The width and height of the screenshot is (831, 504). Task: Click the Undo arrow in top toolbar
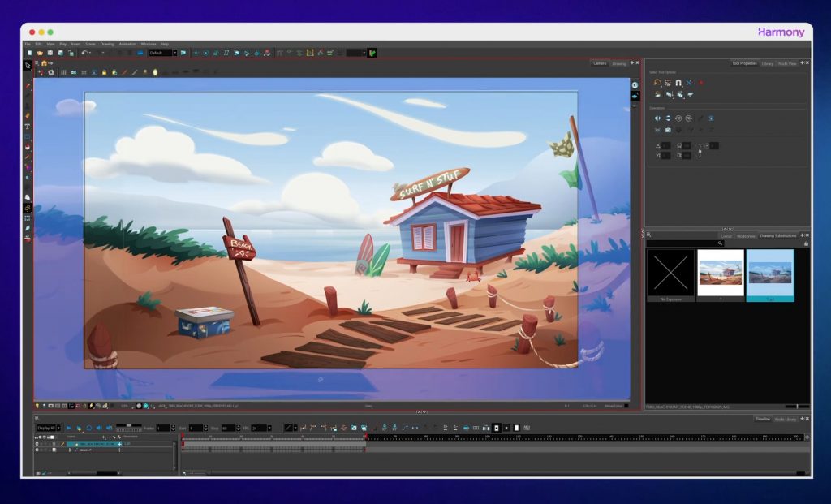(x=84, y=53)
